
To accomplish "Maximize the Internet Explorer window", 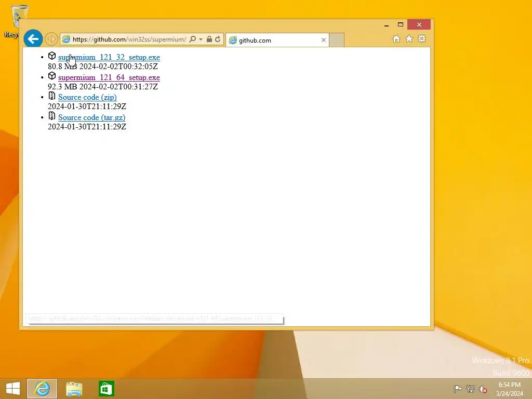I will [401, 25].
